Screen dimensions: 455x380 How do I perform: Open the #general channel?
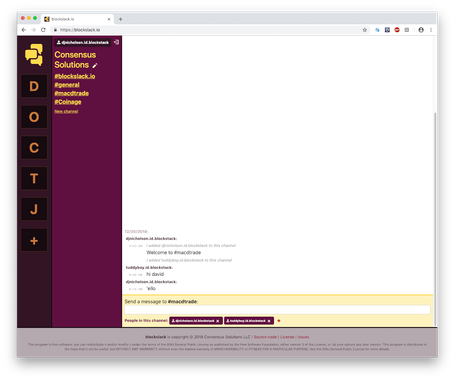67,85
